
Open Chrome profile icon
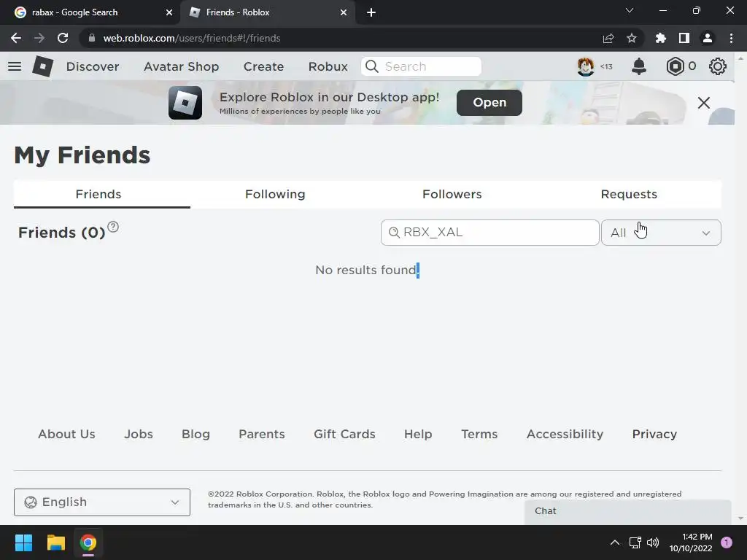(708, 38)
